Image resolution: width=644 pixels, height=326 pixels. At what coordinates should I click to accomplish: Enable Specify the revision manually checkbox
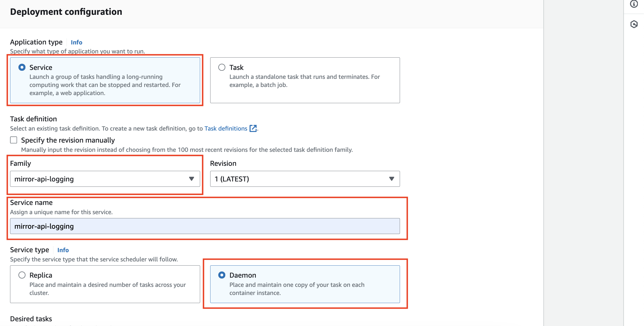tap(14, 140)
